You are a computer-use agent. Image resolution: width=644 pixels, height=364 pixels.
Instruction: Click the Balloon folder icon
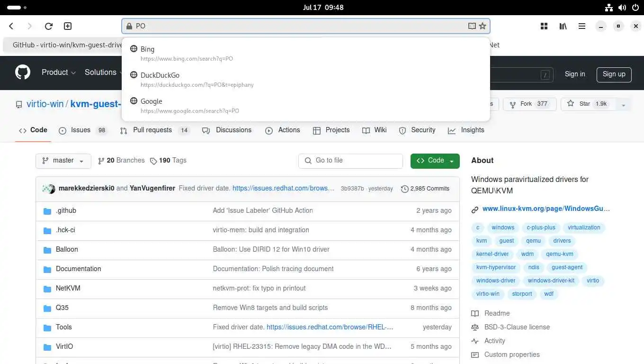47,250
